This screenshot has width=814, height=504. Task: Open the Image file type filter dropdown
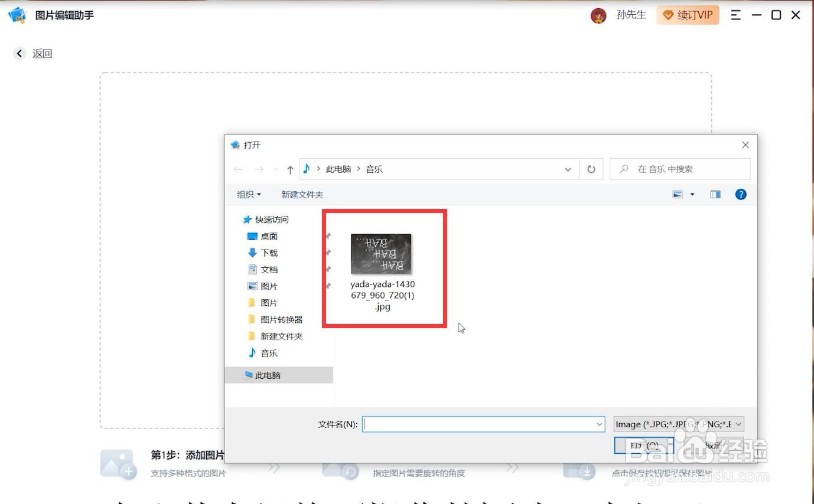point(679,424)
